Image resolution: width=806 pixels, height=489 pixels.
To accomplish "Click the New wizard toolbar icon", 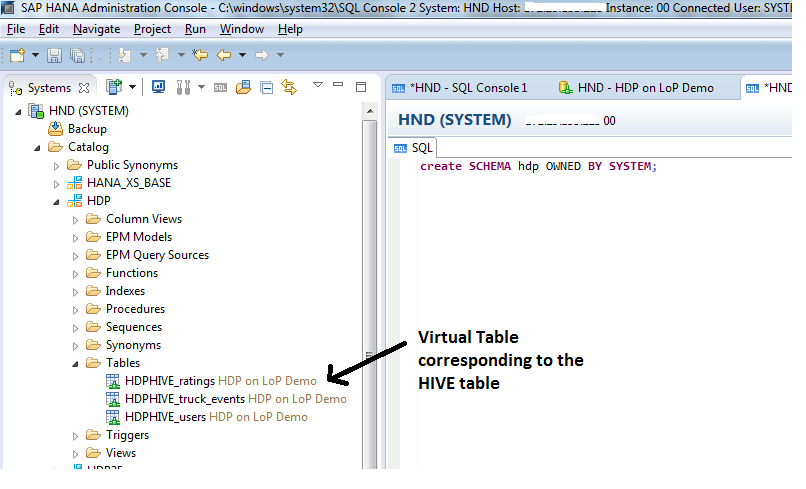I will pos(17,54).
